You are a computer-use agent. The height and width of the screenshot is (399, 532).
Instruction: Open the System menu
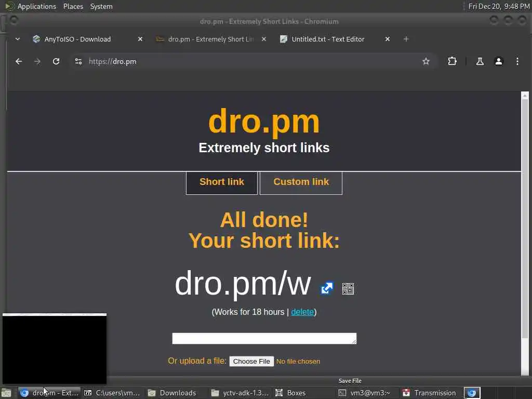pos(101,6)
